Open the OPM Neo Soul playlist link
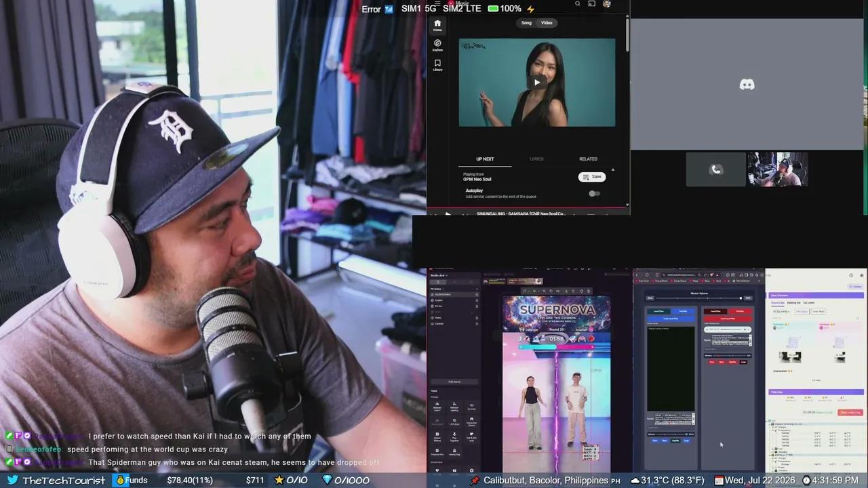The width and height of the screenshot is (868, 488). [x=477, y=180]
